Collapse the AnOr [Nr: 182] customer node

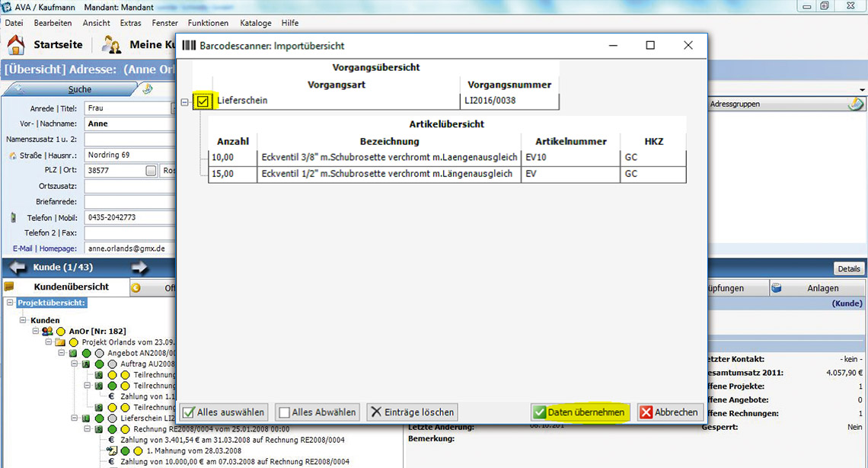coord(35,332)
